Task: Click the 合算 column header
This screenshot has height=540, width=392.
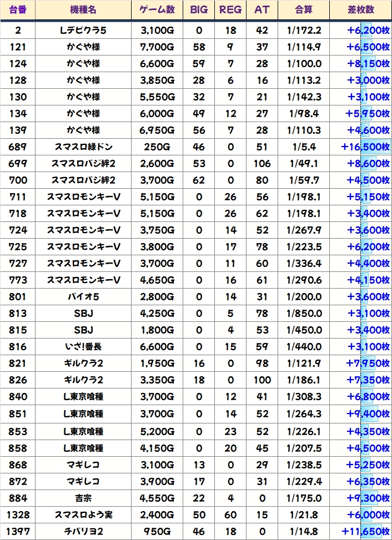Action: click(x=304, y=10)
